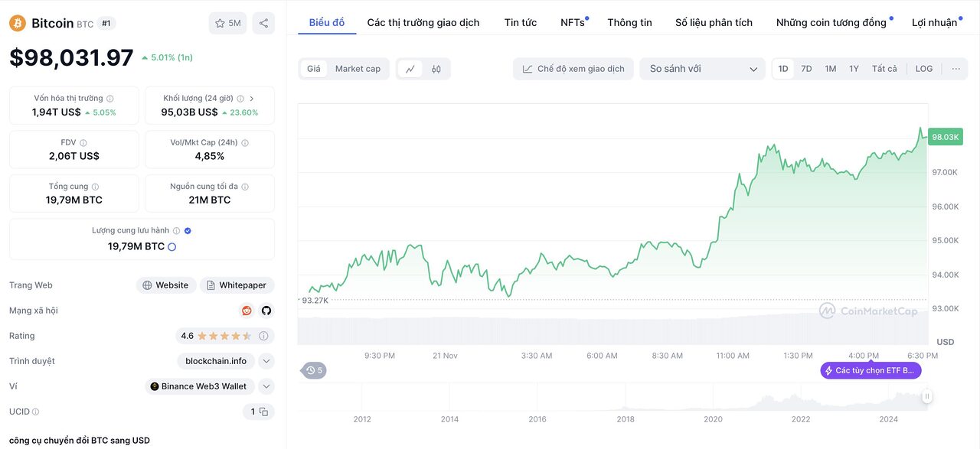Click the 95,03B US$ volume value
The width and height of the screenshot is (980, 449).
[189, 112]
